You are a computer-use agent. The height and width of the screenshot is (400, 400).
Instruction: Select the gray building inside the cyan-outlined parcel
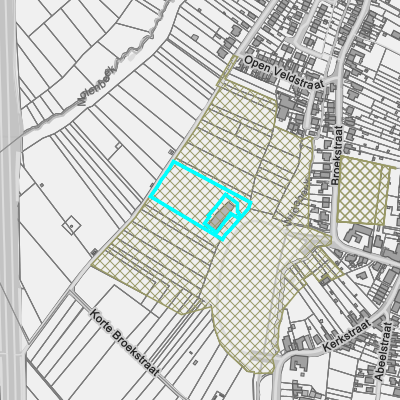221,215
